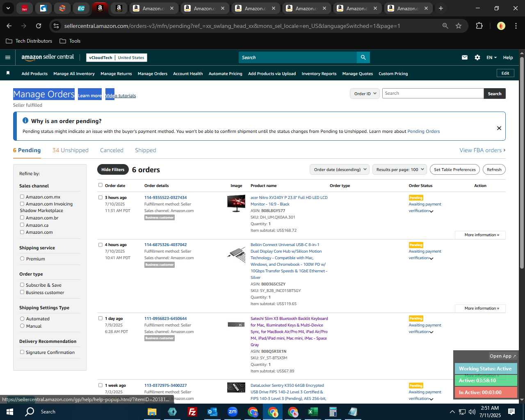
Task: Check the Subscribe & Save order type
Action: 22,285
